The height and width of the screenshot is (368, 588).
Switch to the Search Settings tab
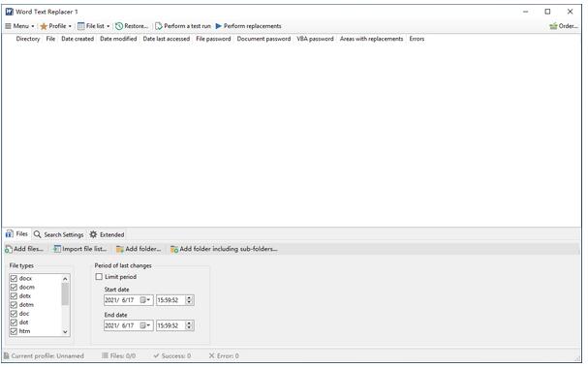pyautogui.click(x=59, y=234)
